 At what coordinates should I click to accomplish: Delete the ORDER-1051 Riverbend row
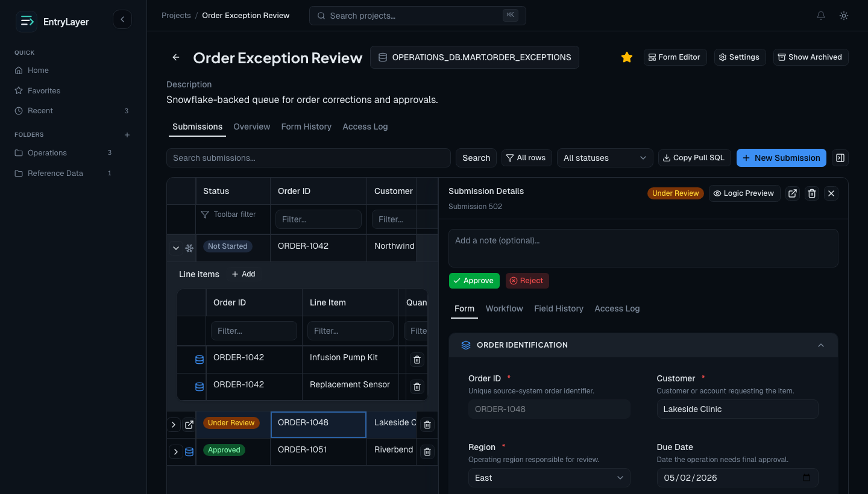tap(427, 452)
